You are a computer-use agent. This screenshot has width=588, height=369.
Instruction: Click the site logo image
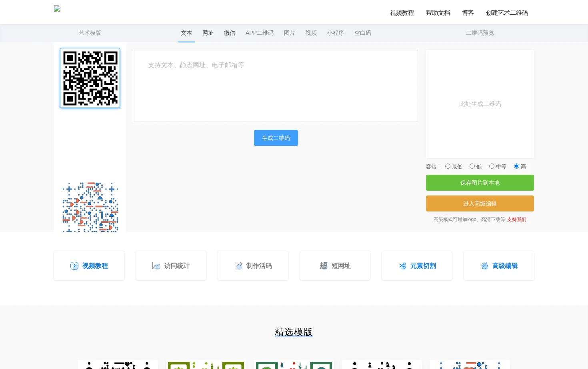[x=57, y=8]
